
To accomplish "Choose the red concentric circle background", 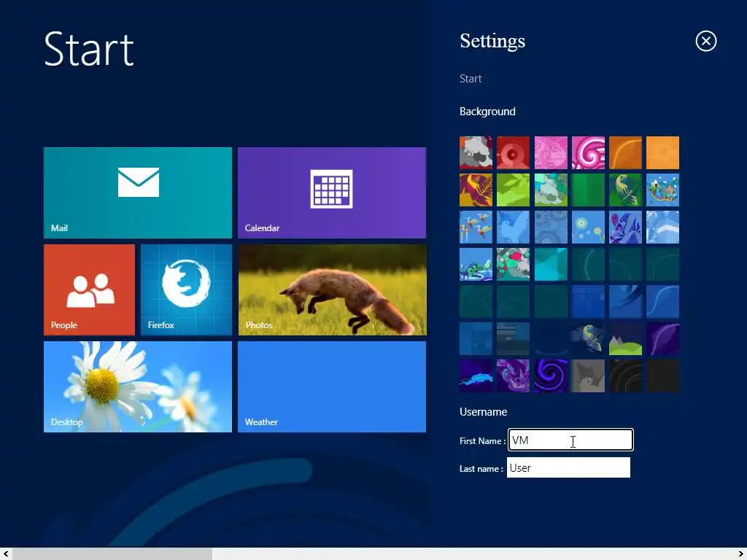I will (x=513, y=153).
